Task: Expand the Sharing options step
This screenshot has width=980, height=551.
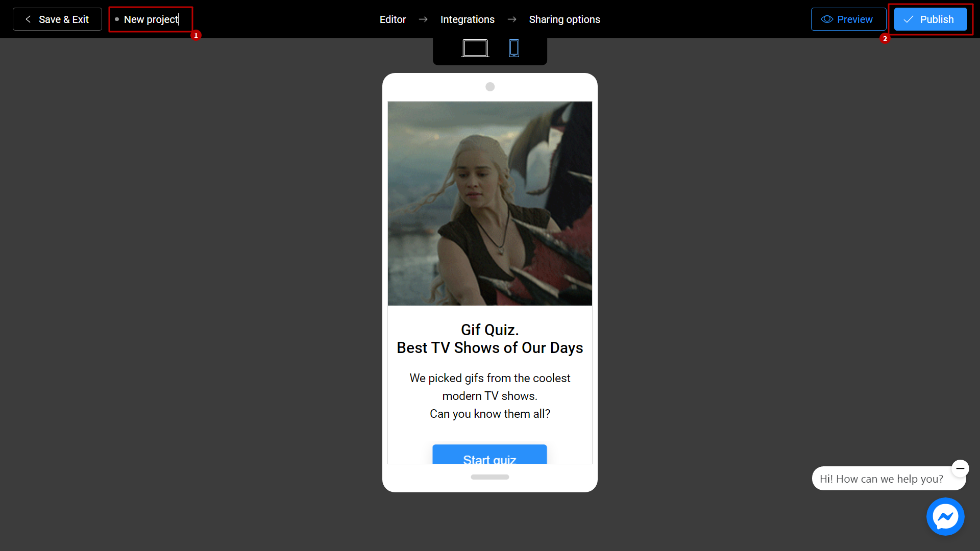Action: (564, 19)
